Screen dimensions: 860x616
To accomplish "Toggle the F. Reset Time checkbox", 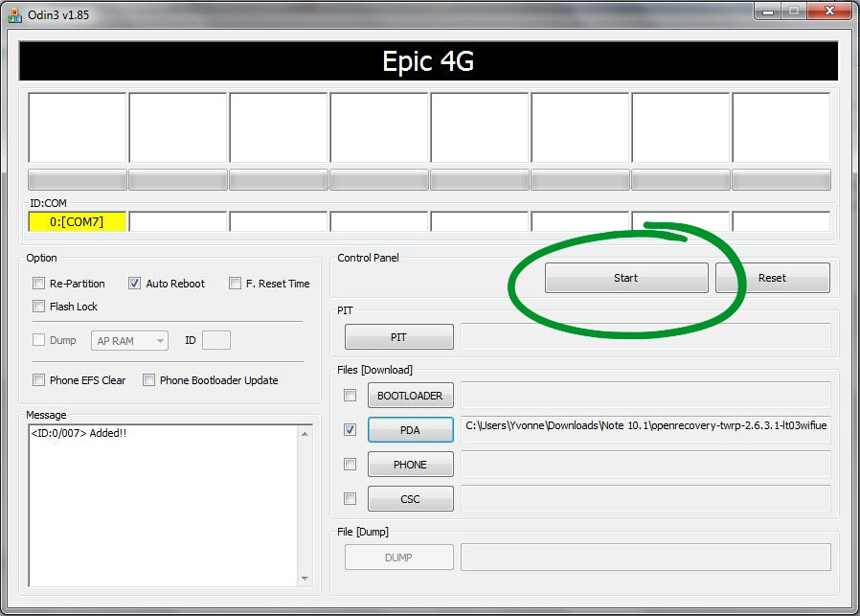I will (235, 283).
